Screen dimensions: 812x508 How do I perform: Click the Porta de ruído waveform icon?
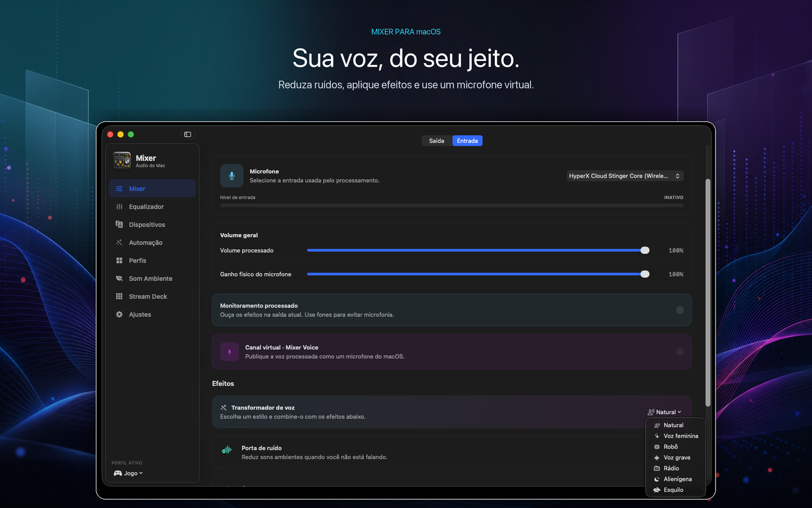pyautogui.click(x=227, y=450)
